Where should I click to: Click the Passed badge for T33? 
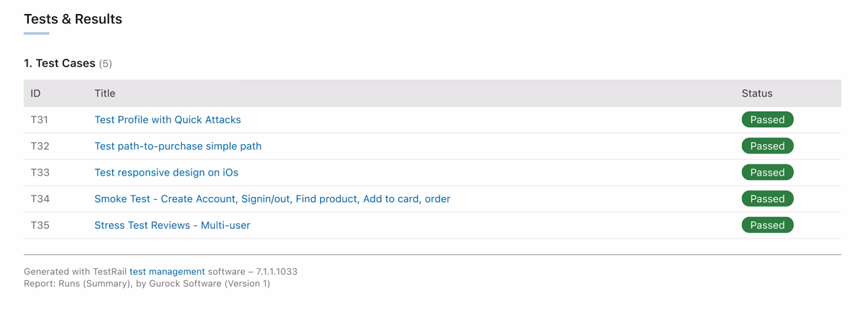[x=767, y=172]
